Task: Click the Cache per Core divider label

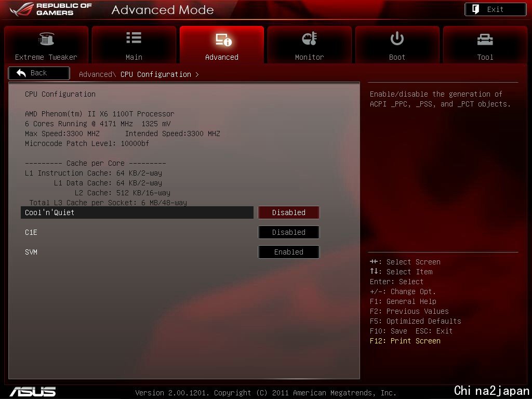Action: pyautogui.click(x=96, y=163)
